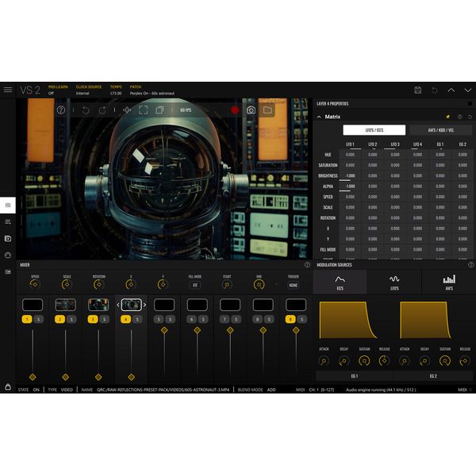
Task: Open the media library sidebar icon
Action: tap(8, 239)
